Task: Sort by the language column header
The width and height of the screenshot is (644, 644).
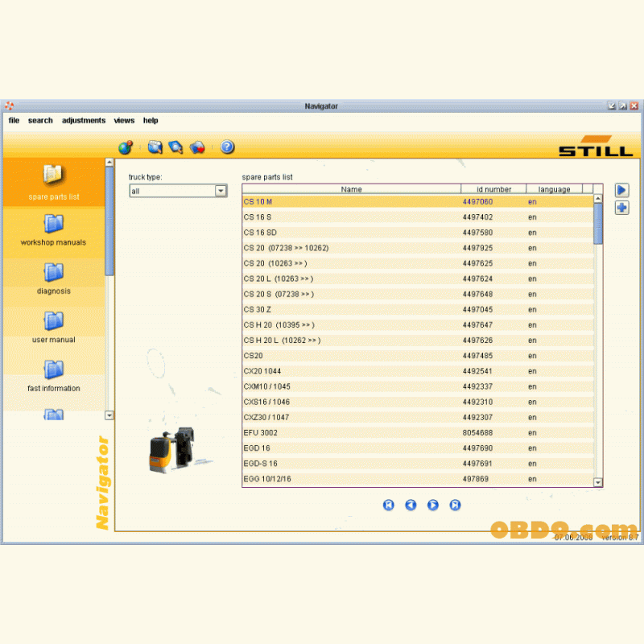Action: click(x=554, y=189)
